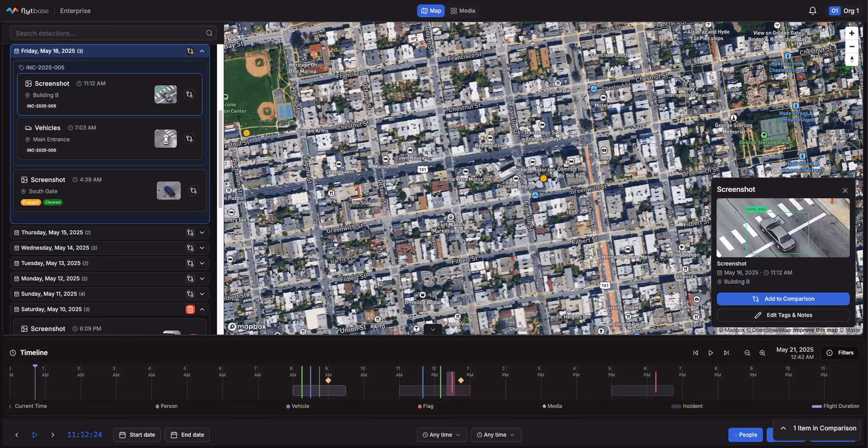Add Wednesday, May 14 group to comparison

pyautogui.click(x=190, y=248)
